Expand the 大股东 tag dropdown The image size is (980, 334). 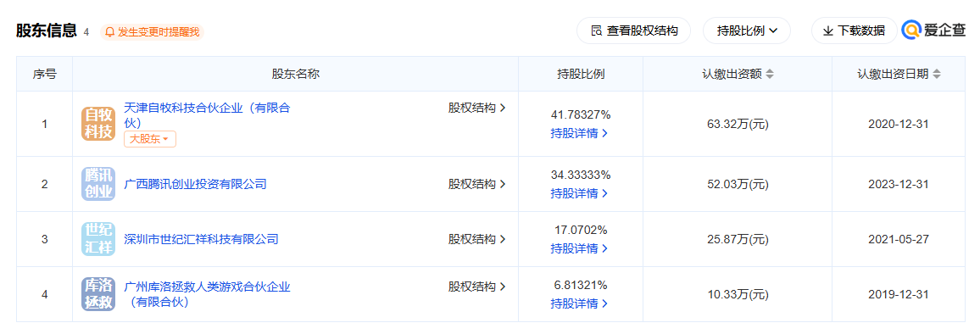point(150,140)
